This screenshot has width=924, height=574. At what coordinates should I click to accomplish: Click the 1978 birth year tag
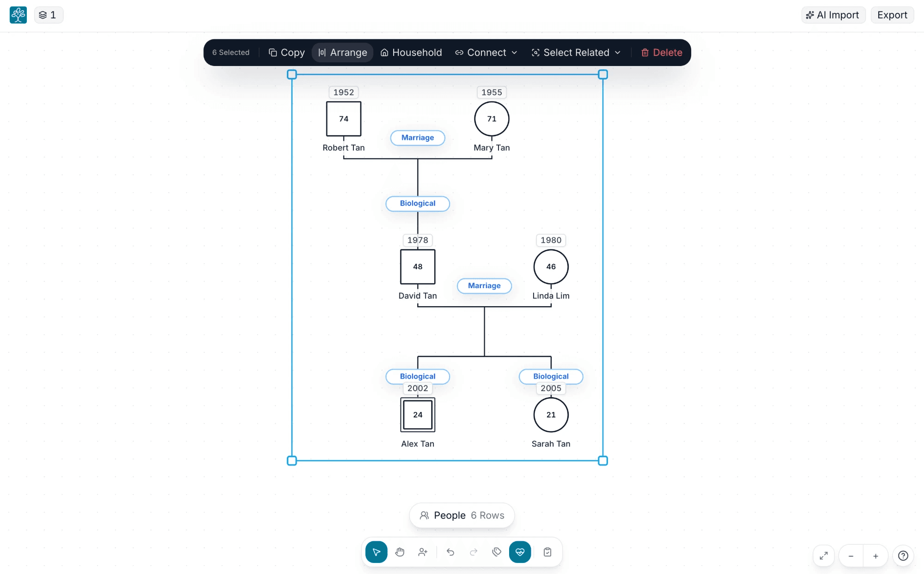tap(418, 240)
